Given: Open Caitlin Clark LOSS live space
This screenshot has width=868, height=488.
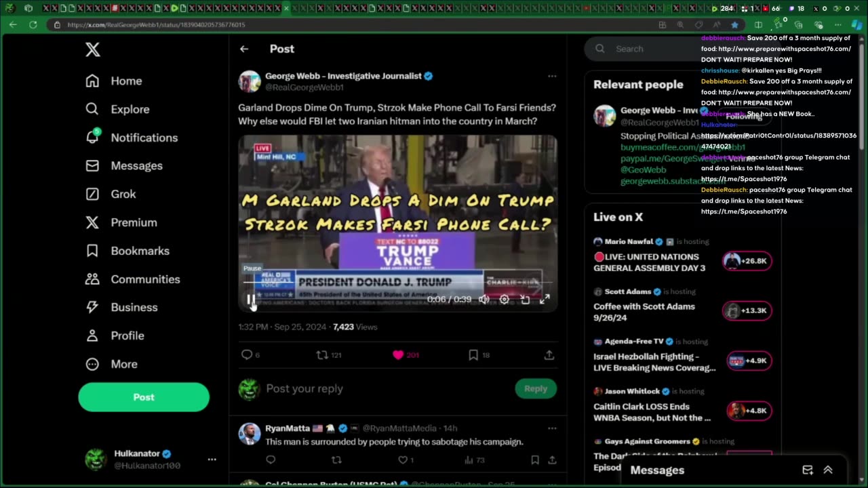Looking at the screenshot, I should pyautogui.click(x=652, y=412).
